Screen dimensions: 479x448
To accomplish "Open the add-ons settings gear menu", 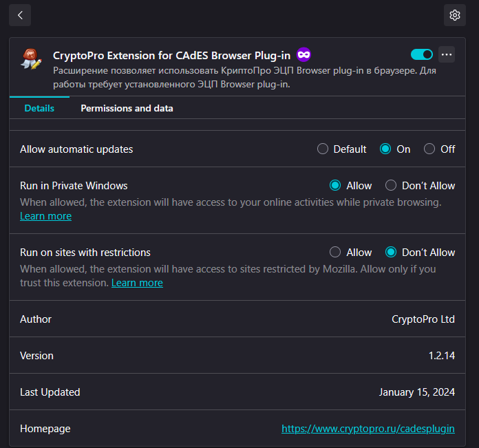I will [x=454, y=15].
